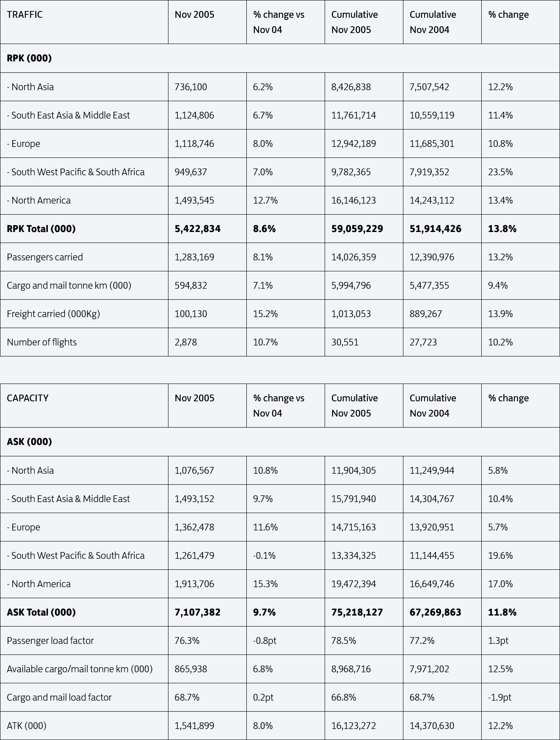560x740 pixels.
Task: Select the RPK (000) section heading
Action: point(280,58)
